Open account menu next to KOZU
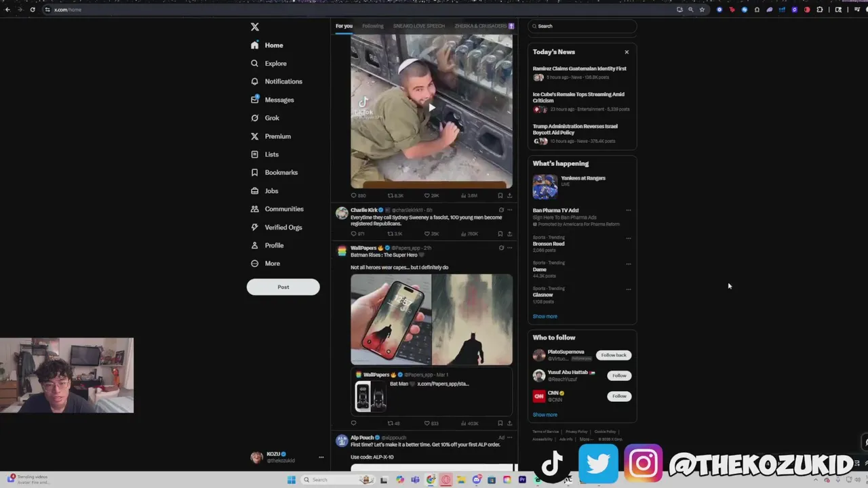The width and height of the screenshot is (868, 488). 321,457
